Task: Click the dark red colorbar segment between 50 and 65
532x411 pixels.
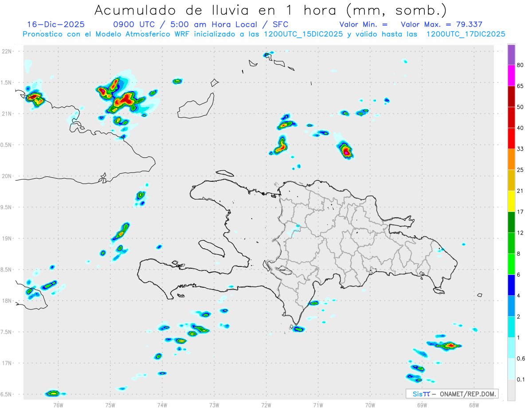Action: (x=511, y=96)
